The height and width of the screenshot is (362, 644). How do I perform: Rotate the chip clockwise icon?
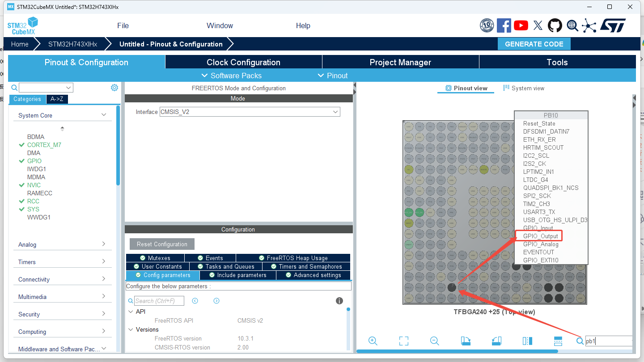coord(466,341)
